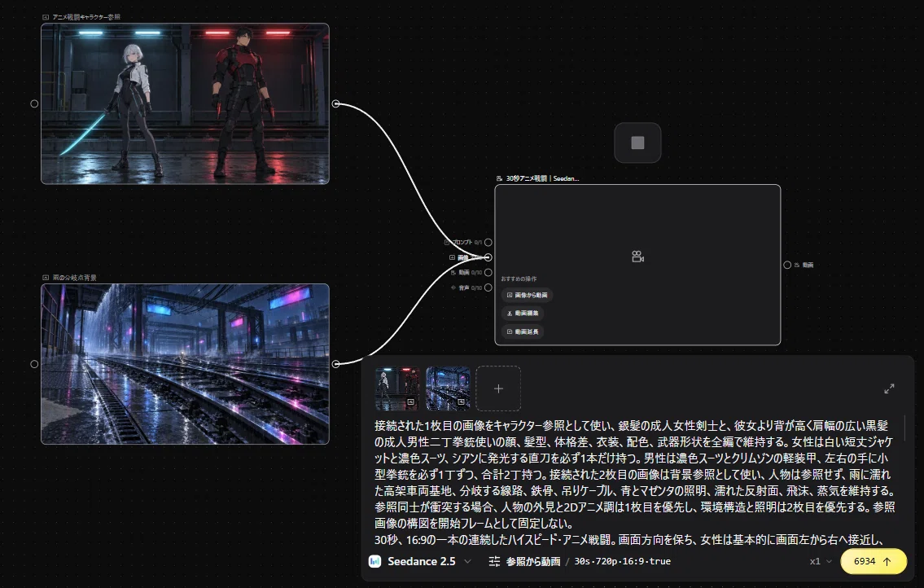Click the 動画延長 suggested action
This screenshot has height=588, width=924.
click(x=523, y=331)
